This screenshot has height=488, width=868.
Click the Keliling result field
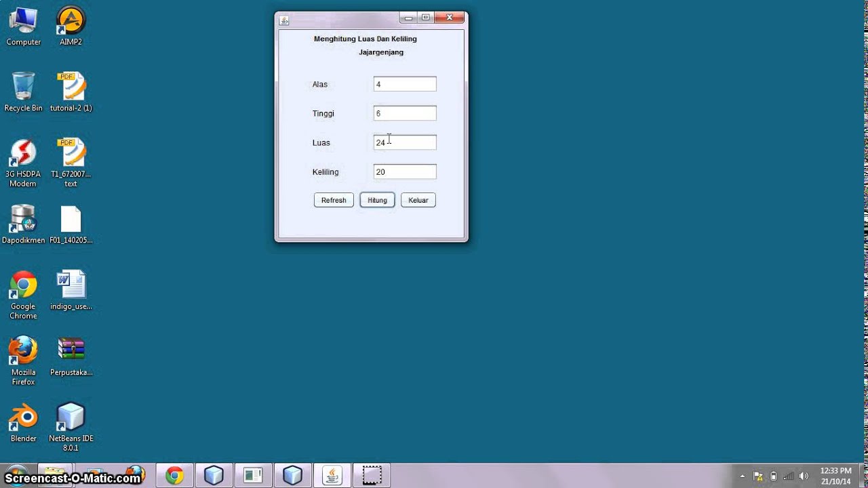tap(405, 172)
